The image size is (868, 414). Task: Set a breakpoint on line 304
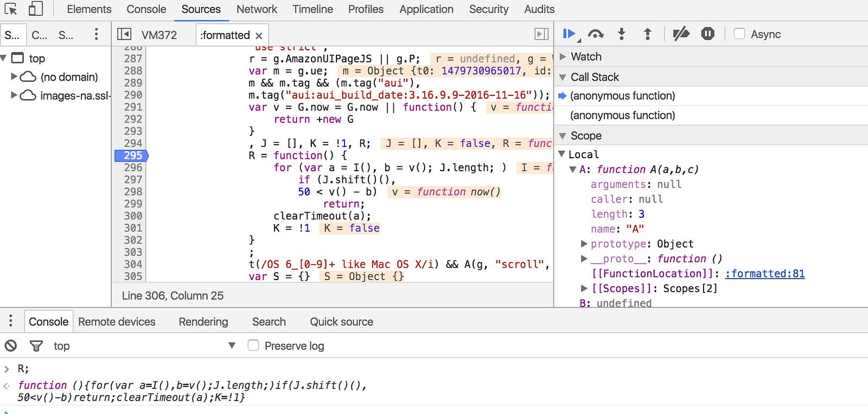(x=133, y=264)
